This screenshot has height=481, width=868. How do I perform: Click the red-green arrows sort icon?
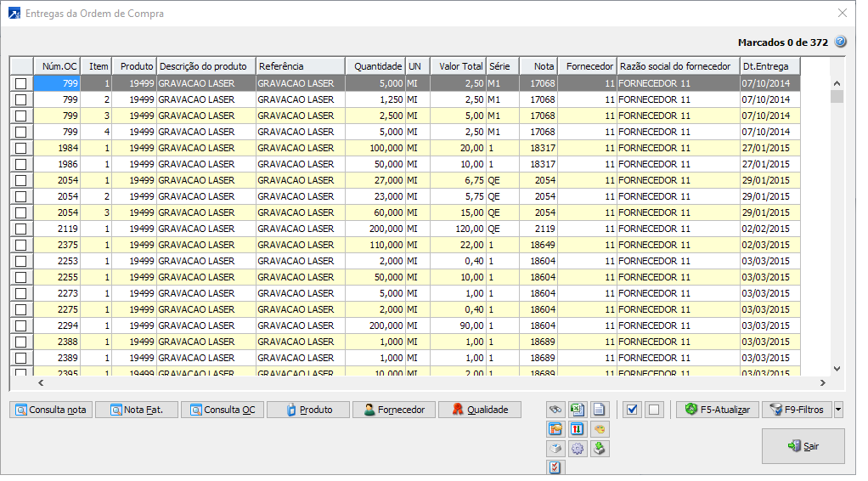(578, 429)
